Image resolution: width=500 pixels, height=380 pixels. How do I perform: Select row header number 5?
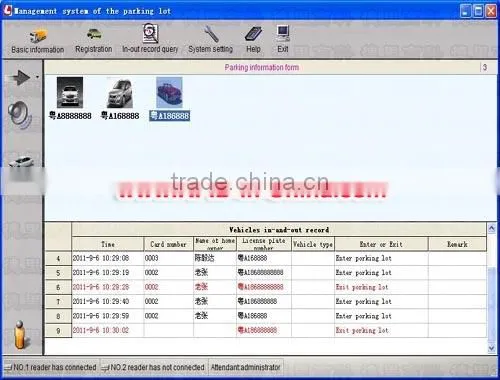58,273
